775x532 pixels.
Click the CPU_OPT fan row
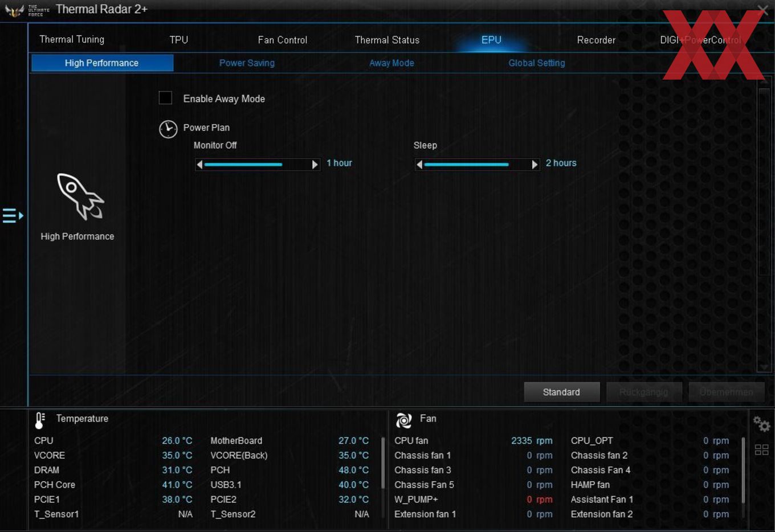[x=650, y=440]
